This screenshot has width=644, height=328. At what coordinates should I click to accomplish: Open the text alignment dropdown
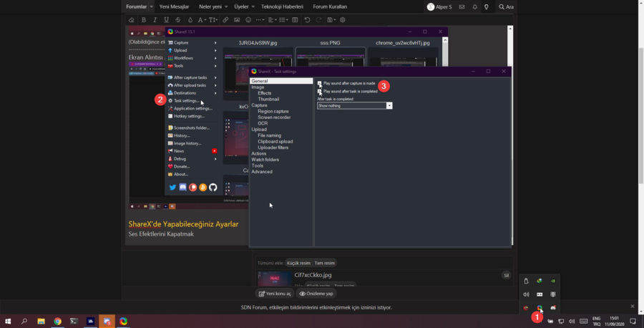tap(273, 20)
